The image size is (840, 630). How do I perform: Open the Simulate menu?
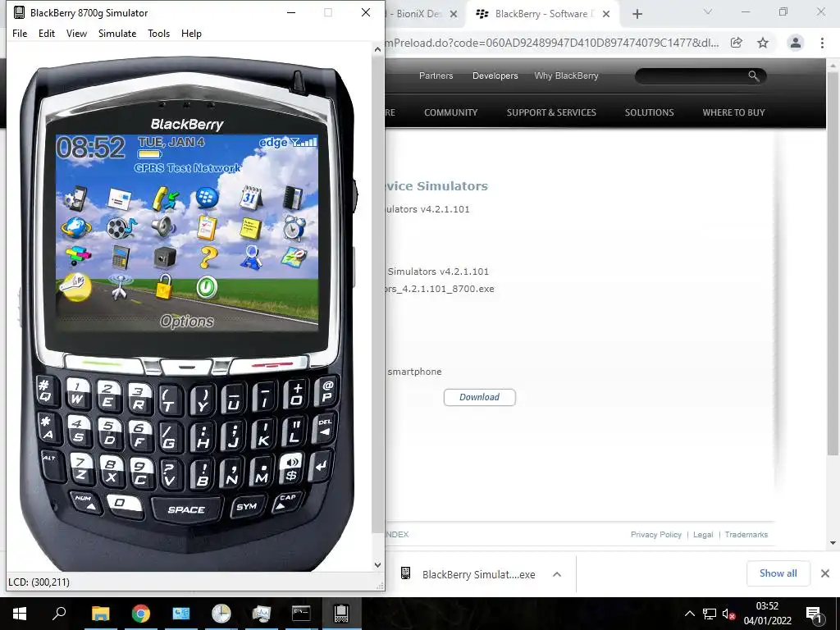point(117,33)
